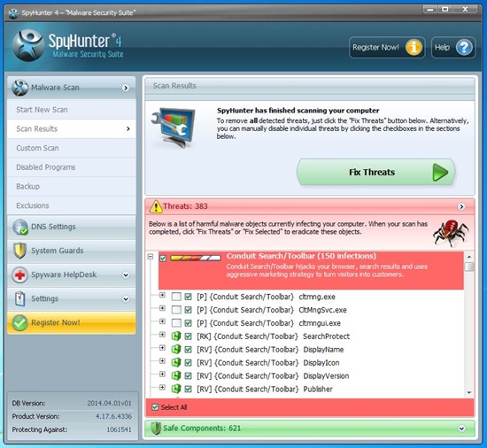487x448 pixels.
Task: Click the green registry icon beside SearchProtect
Action: pyautogui.click(x=176, y=336)
